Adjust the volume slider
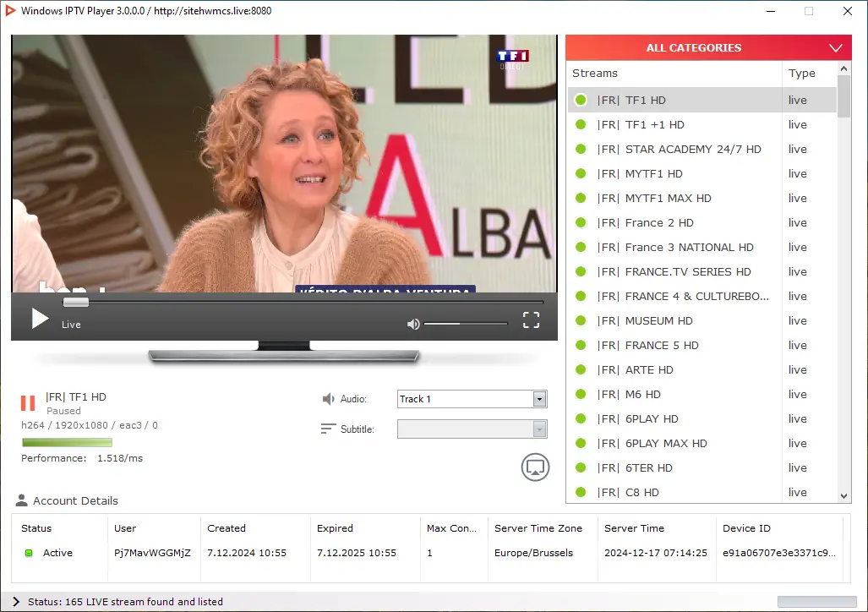Viewport: 868px width, 612px height. (x=466, y=324)
